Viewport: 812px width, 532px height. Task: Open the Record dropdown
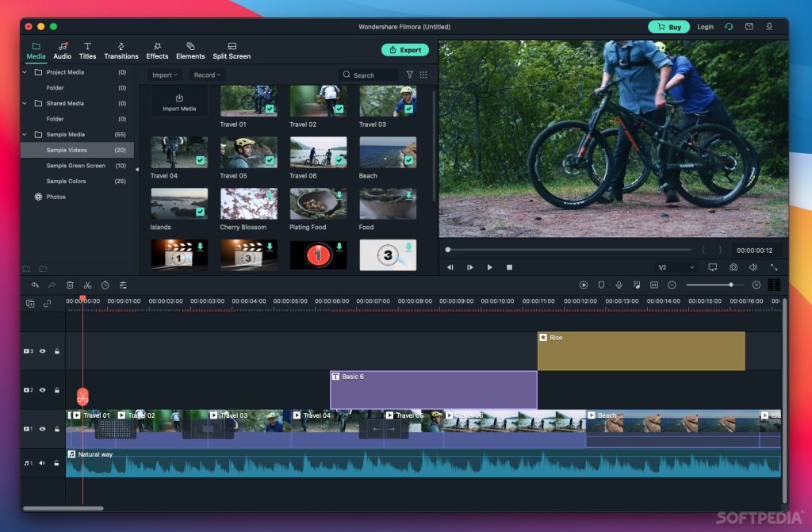207,75
